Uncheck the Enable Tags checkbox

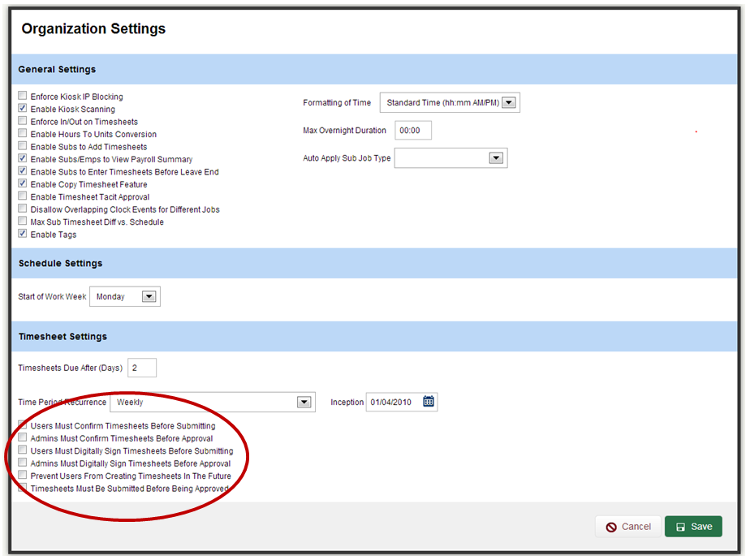[x=23, y=233]
